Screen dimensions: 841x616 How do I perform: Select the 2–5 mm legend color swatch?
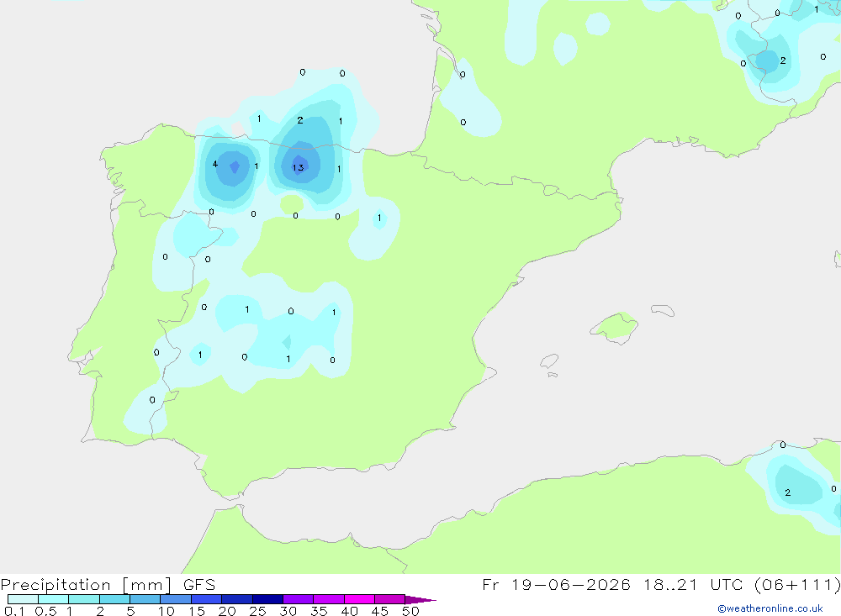(x=114, y=599)
